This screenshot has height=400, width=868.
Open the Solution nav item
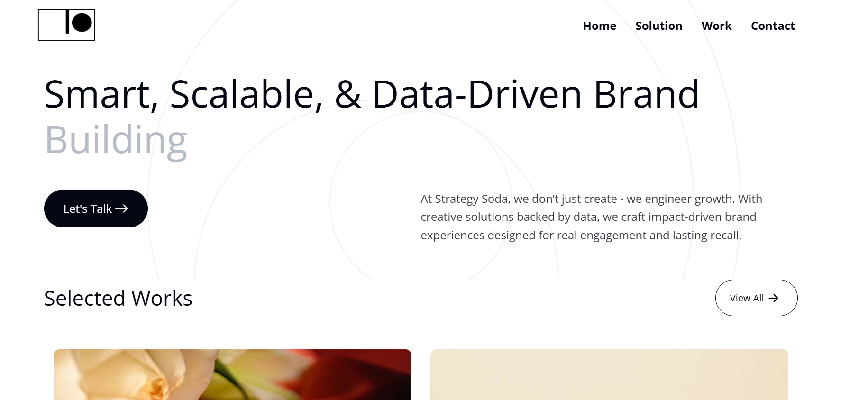[658, 26]
